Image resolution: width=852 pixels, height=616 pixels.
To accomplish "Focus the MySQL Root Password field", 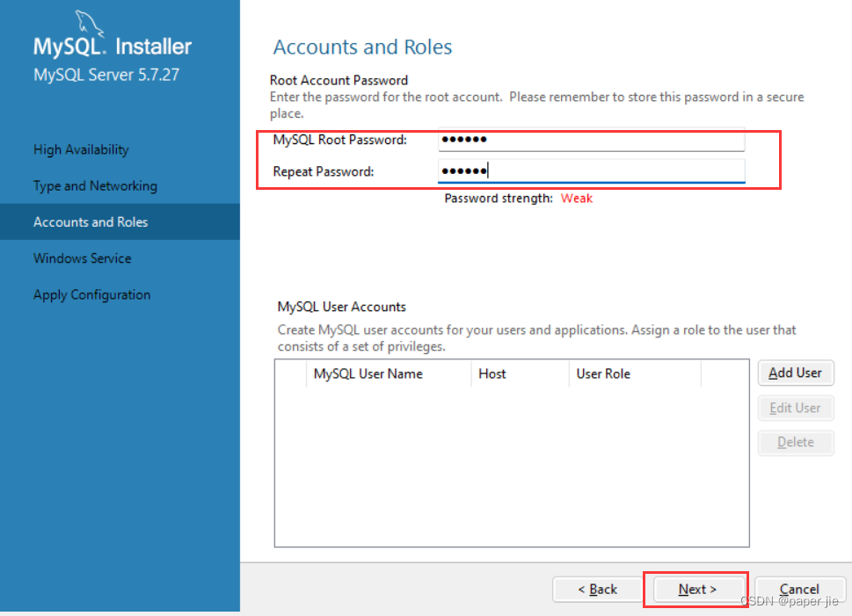I will pos(591,140).
